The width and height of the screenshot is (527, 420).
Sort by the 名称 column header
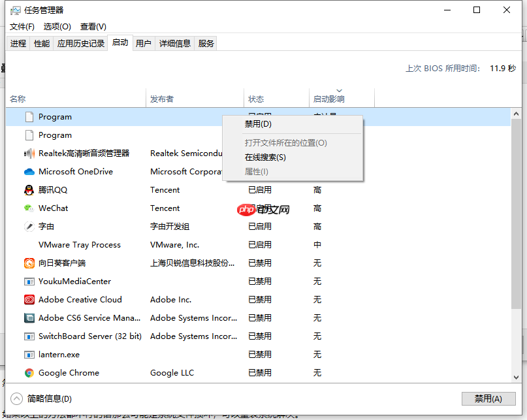click(76, 99)
